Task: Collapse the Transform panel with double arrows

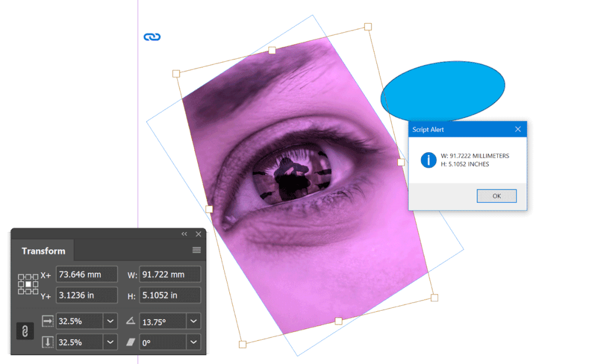Action: [184, 234]
